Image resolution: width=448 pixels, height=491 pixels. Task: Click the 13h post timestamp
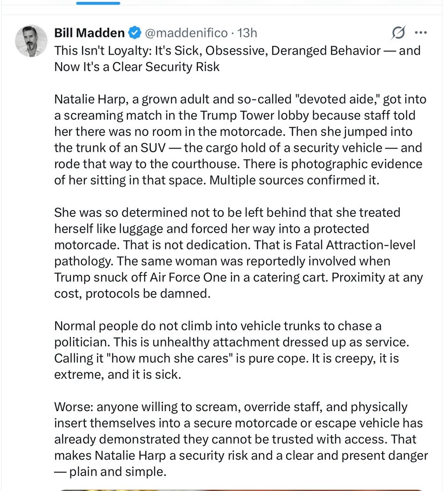(x=247, y=33)
